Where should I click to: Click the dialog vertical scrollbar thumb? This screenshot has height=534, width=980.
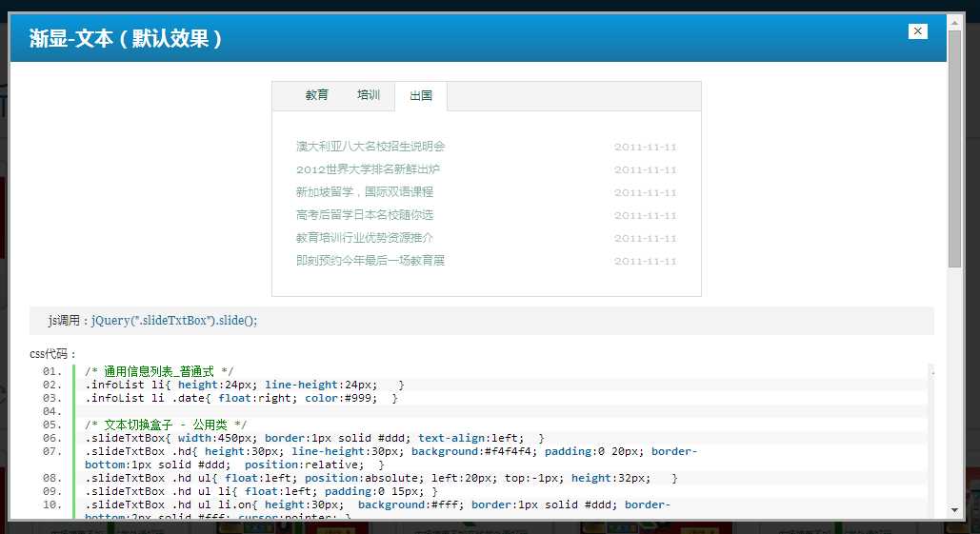tap(954, 148)
